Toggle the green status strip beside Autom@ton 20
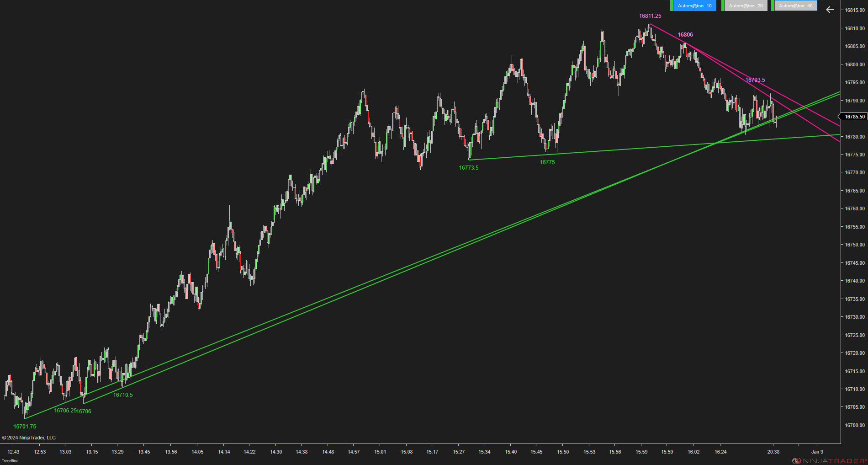Screen dimensions: 868x465 [x=722, y=5]
